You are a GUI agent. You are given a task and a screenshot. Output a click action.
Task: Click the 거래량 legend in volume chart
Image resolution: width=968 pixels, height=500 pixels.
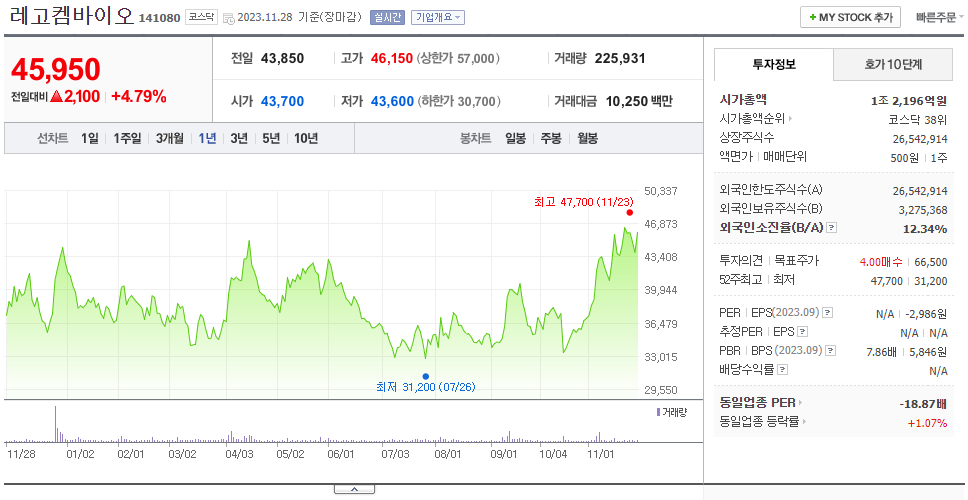coord(672,412)
